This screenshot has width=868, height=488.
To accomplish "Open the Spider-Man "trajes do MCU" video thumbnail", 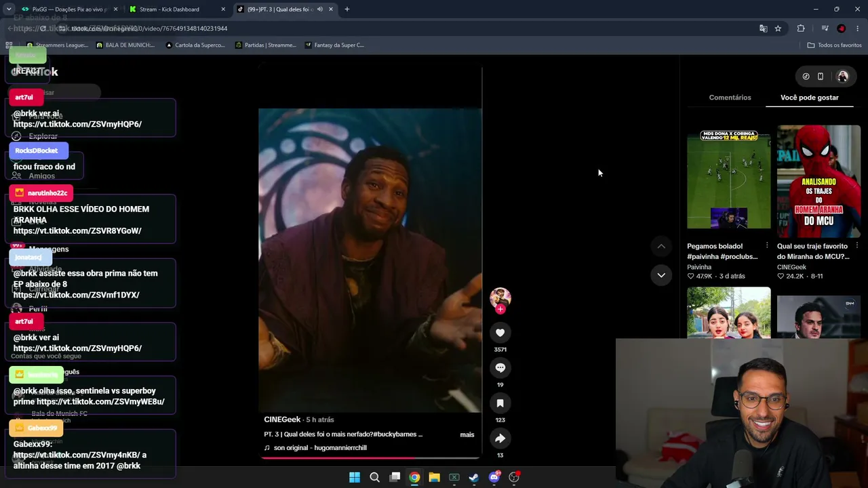I will coord(818,181).
